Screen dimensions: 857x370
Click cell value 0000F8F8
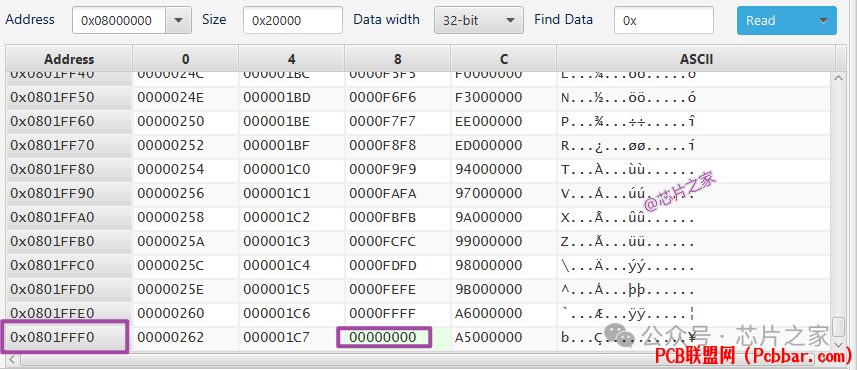(383, 145)
